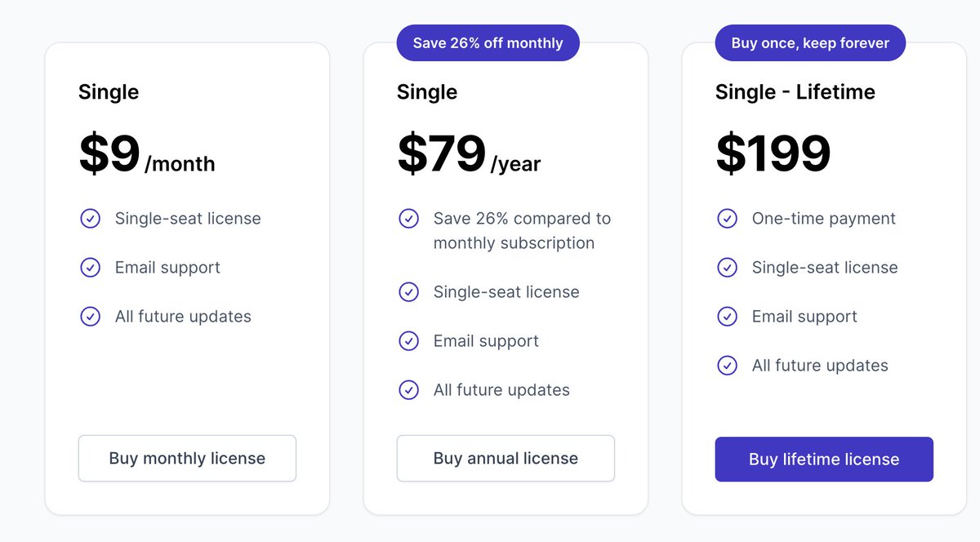This screenshot has height=542, width=980.
Task: Click the checkmark icon beside annual All future updates
Action: point(408,390)
